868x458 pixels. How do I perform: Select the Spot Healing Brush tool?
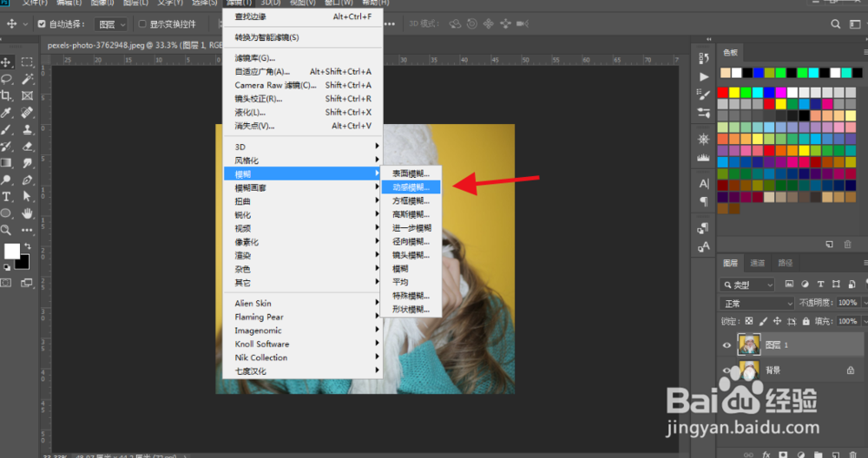pos(27,113)
